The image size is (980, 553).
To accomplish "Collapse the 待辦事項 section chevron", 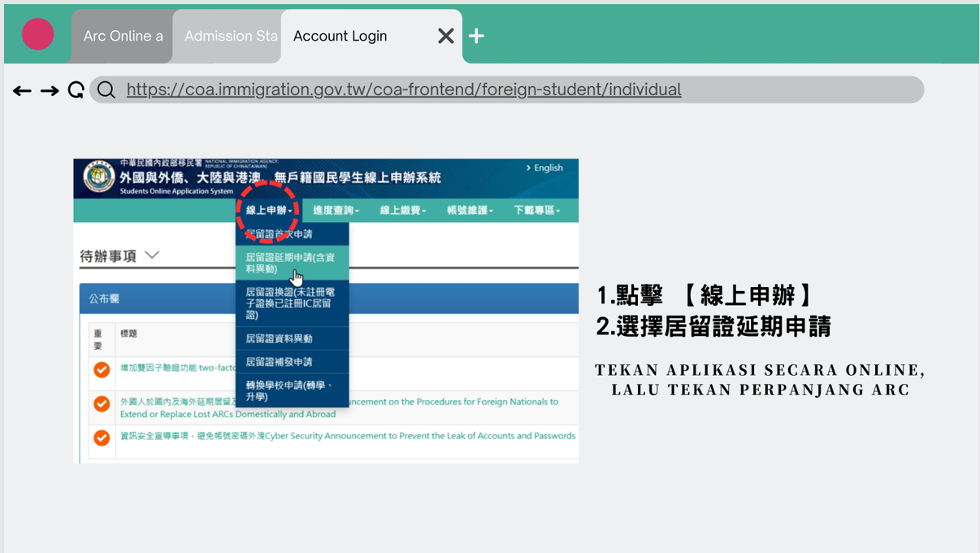I will (x=151, y=255).
